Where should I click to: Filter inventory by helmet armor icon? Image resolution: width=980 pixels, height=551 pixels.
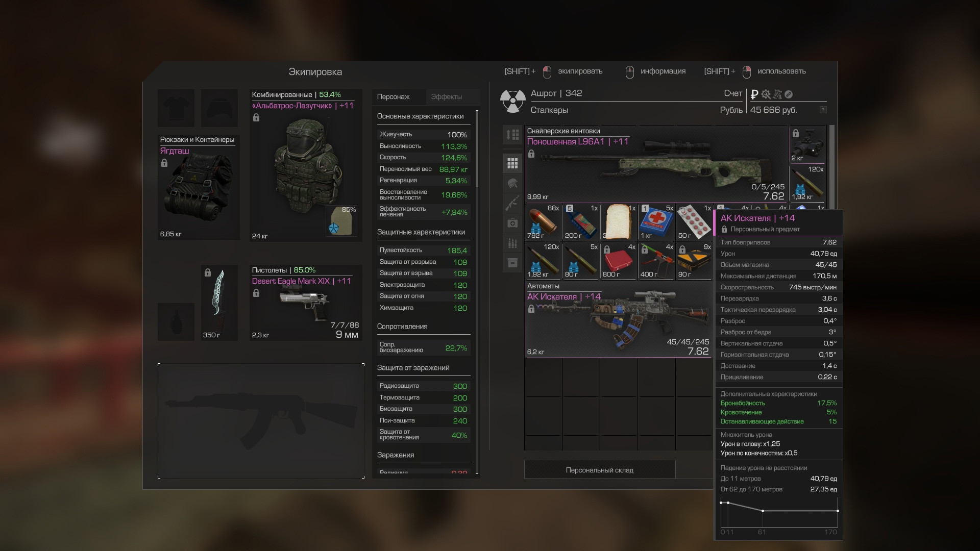(x=512, y=183)
